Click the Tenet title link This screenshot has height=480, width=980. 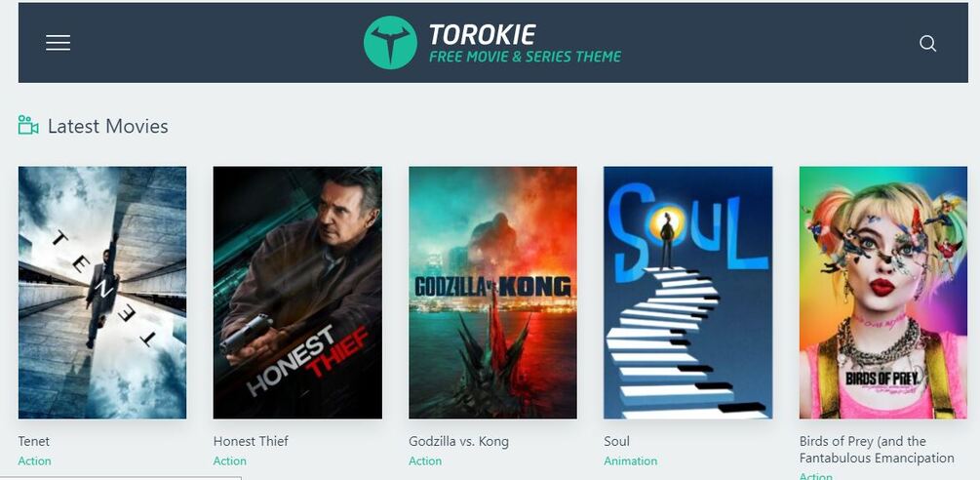click(34, 441)
